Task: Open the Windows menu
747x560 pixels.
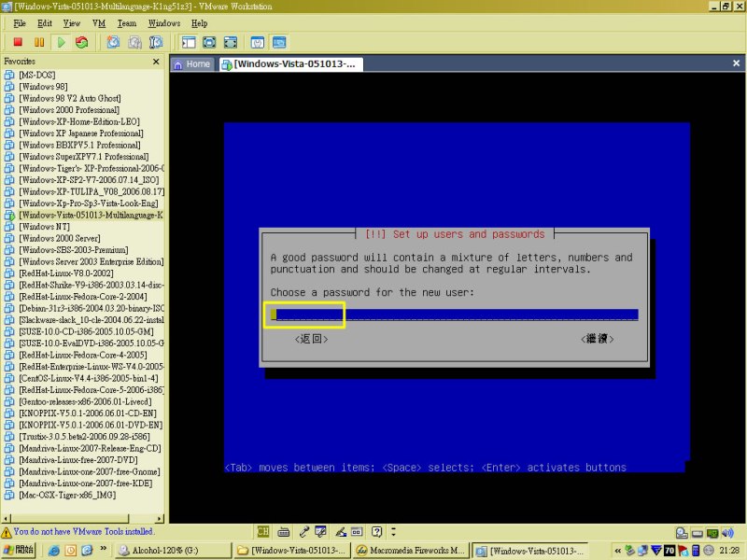Action: [x=164, y=23]
